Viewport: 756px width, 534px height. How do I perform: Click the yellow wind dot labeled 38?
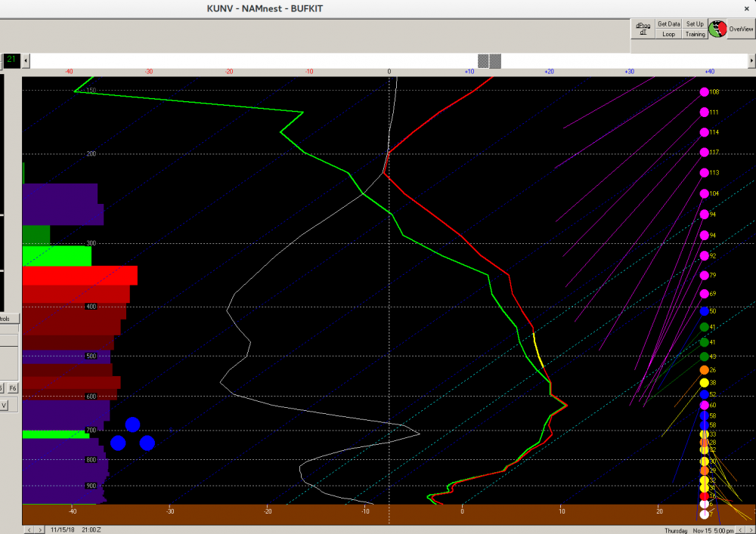[x=705, y=383]
